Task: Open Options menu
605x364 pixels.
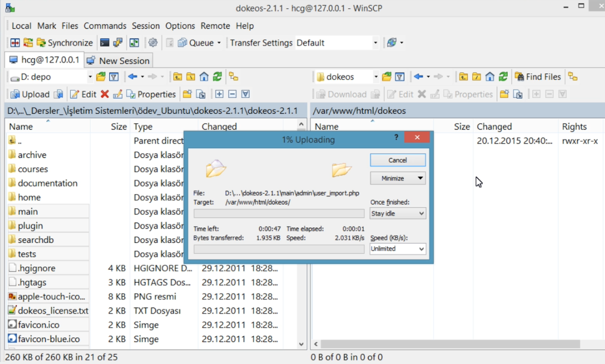Action: point(180,26)
